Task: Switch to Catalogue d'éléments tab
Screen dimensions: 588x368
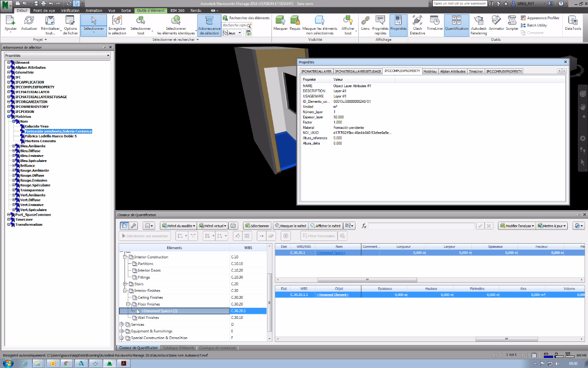Action: (178, 348)
